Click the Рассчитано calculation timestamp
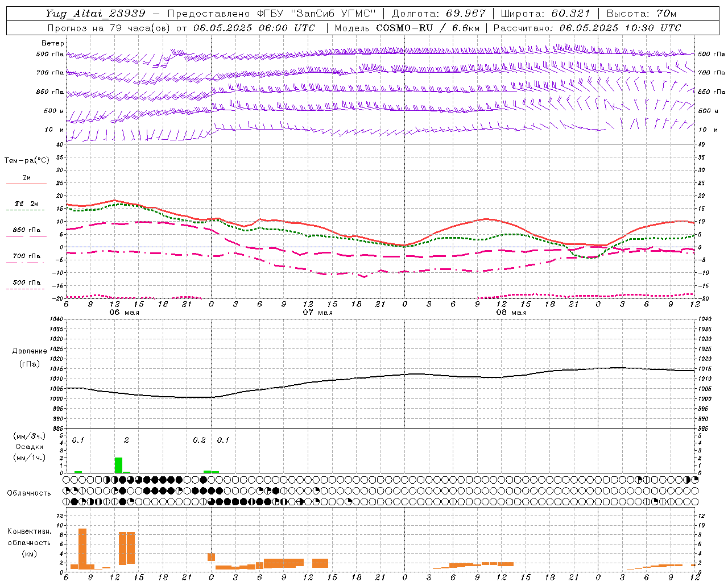 tap(587, 28)
